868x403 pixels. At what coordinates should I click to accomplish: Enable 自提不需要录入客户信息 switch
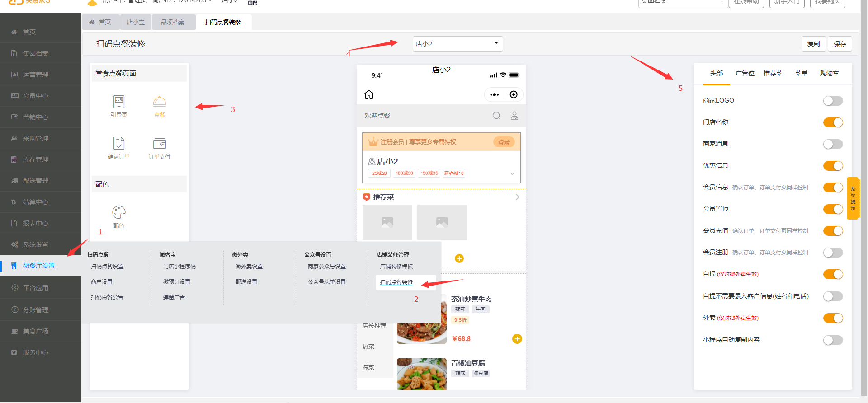click(833, 296)
